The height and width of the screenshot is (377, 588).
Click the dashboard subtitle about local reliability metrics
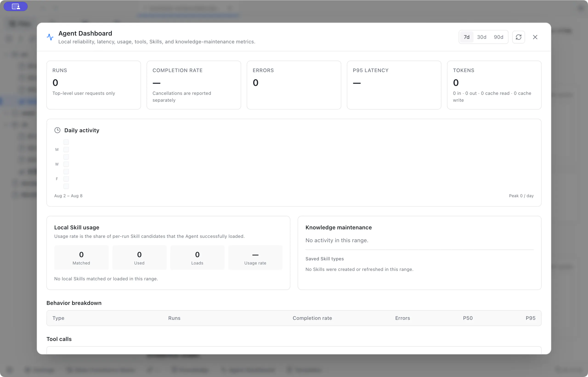tap(157, 42)
